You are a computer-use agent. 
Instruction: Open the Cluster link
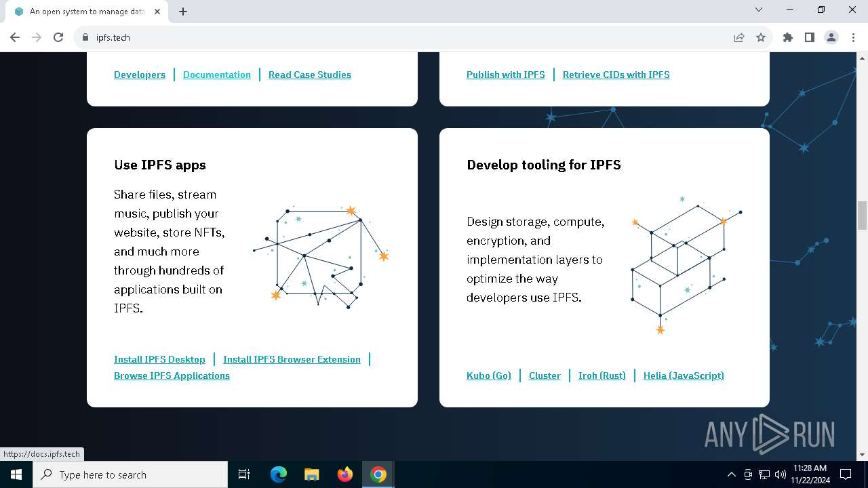point(545,375)
